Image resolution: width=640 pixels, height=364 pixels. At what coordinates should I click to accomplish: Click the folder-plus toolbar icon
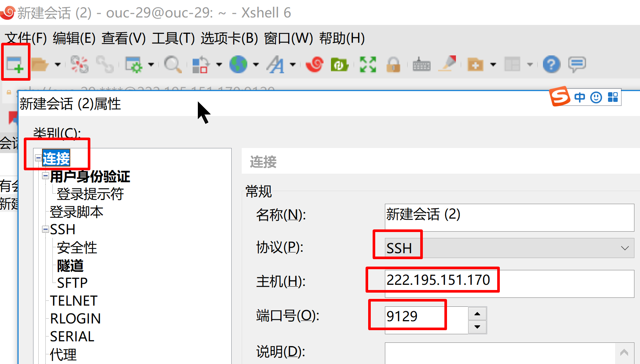coord(475,64)
